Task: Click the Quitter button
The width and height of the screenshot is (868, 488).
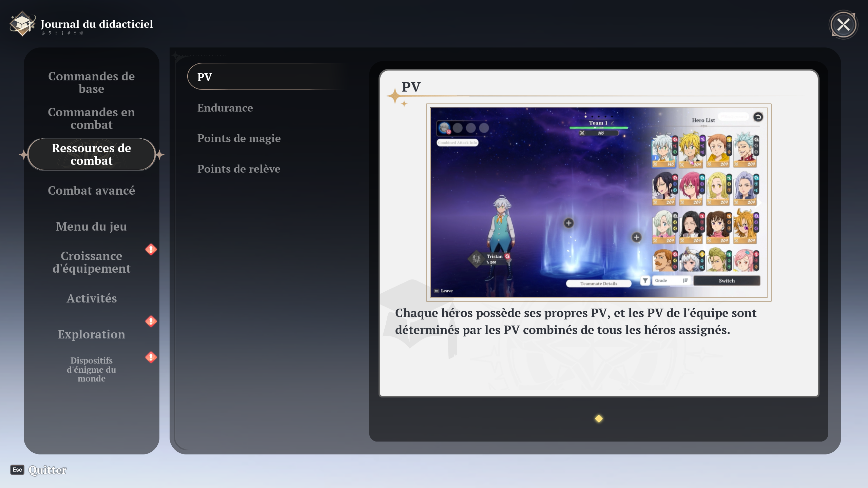Action: (x=47, y=470)
